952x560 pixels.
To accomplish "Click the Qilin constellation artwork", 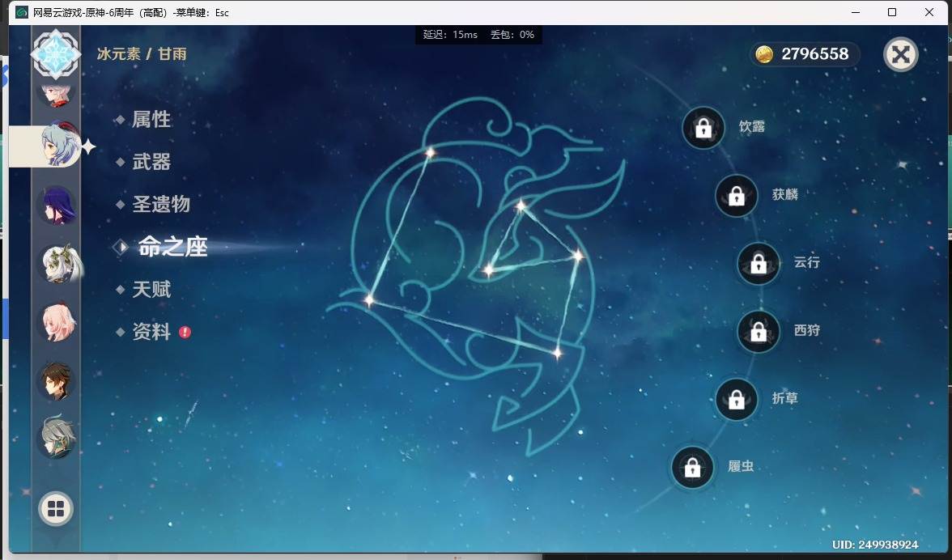I will [477, 276].
